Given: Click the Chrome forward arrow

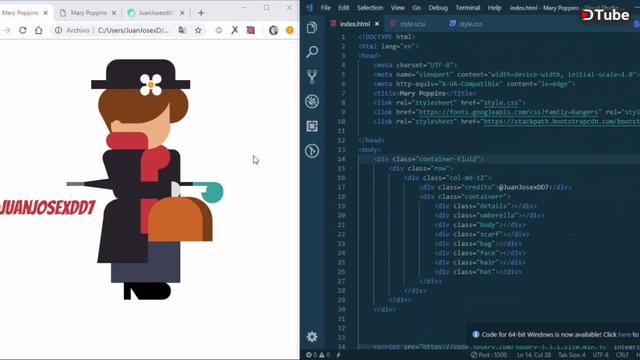Looking at the screenshot, I should [x=7, y=30].
